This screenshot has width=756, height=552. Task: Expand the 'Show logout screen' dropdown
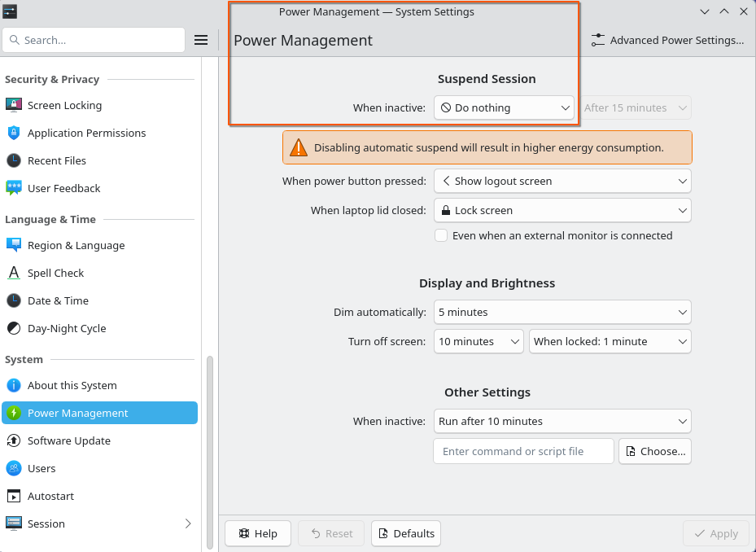[x=562, y=181]
